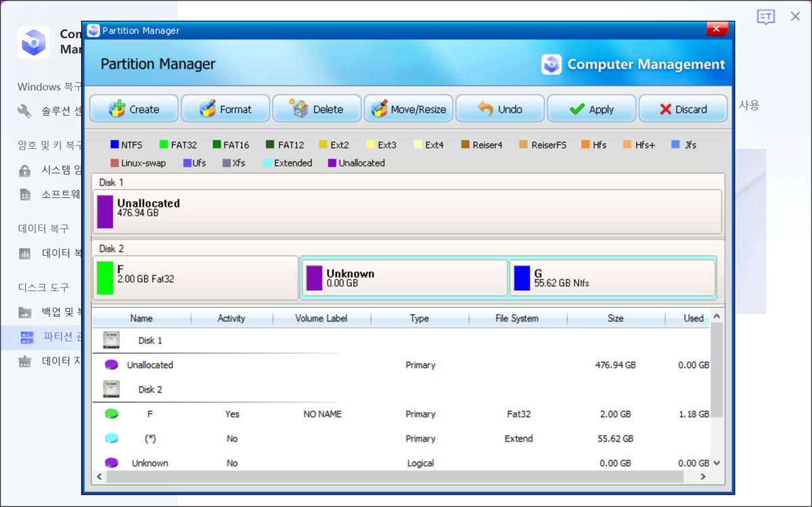812x507 pixels.
Task: Click the NTFS legend color swatch
Action: click(x=114, y=145)
